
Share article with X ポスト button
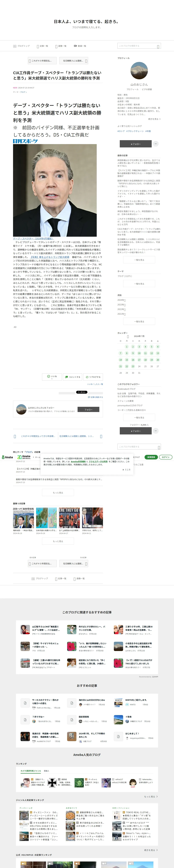pos(81,392)
